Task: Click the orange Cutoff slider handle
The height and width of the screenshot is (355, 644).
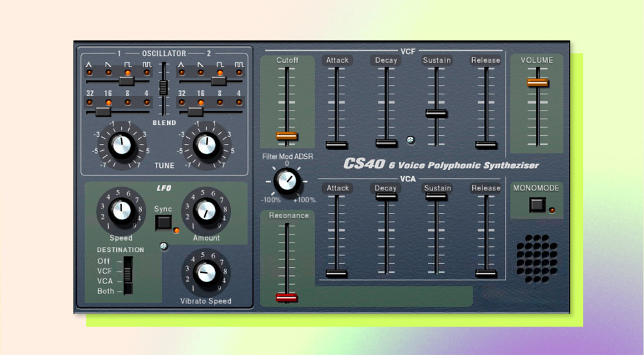Action: tap(287, 136)
